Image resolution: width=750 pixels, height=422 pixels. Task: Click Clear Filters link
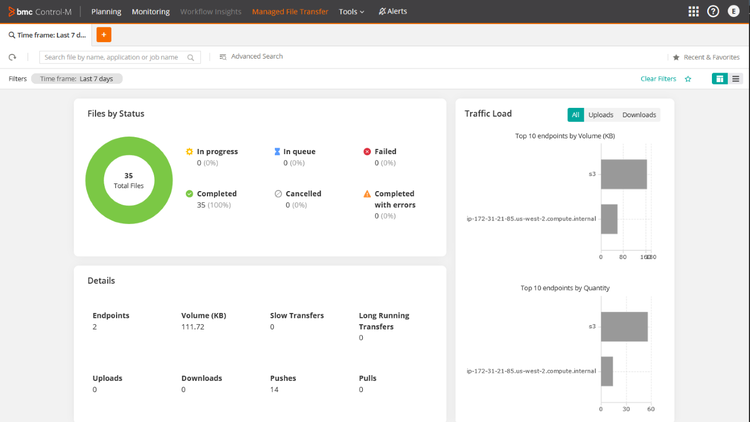[658, 78]
